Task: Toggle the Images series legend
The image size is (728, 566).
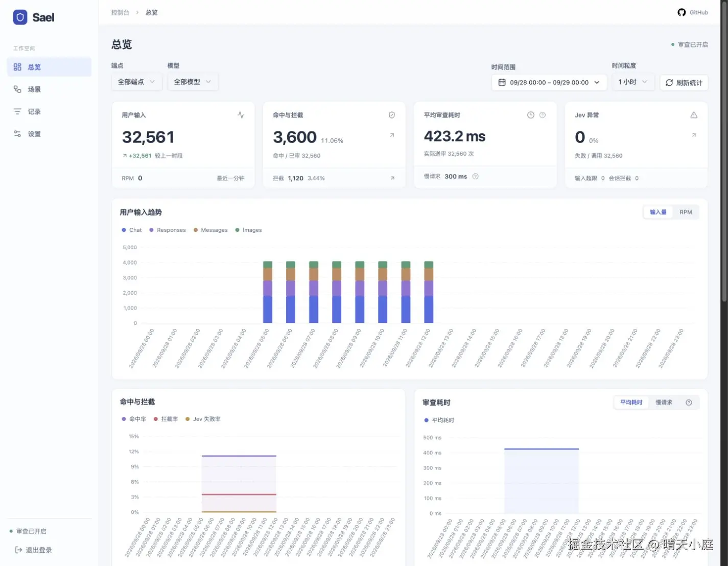Action: tap(248, 230)
